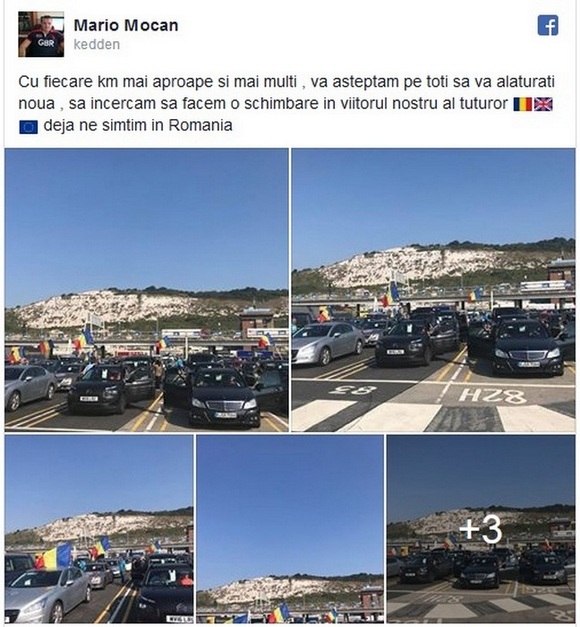The image size is (580, 627).
Task: Click the Romanian flag emoji
Action: coord(523,104)
